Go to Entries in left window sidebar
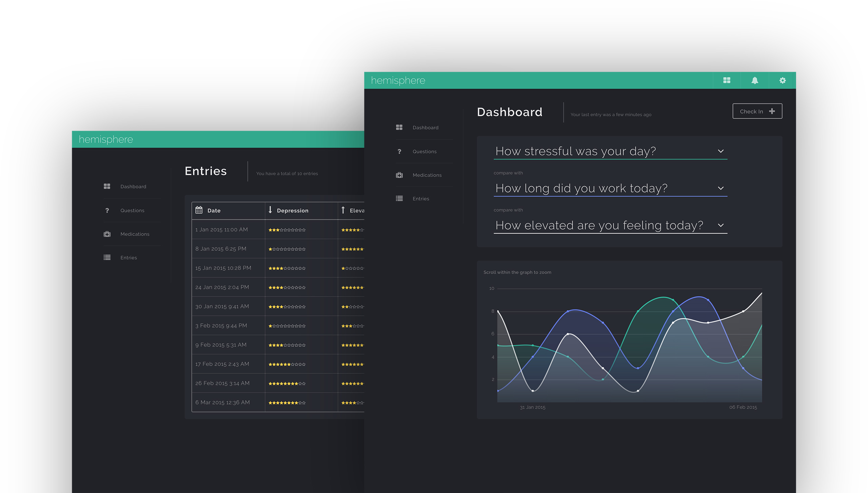 [129, 258]
